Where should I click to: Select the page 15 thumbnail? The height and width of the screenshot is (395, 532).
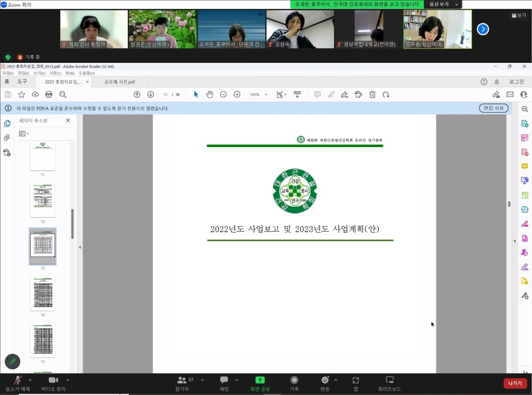click(x=43, y=340)
